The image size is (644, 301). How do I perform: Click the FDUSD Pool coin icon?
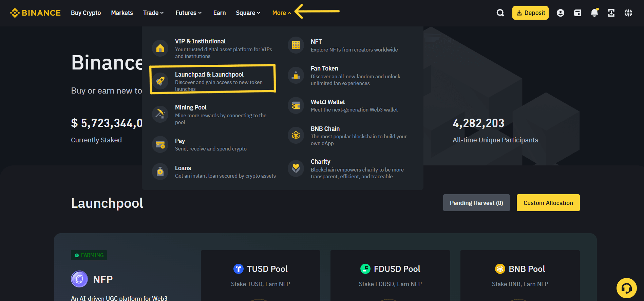click(x=365, y=269)
